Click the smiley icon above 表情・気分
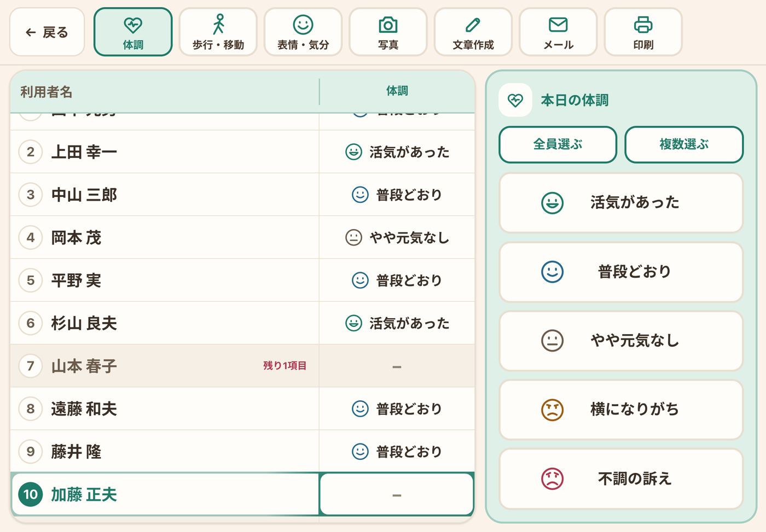The height and width of the screenshot is (532, 766). pyautogui.click(x=303, y=25)
